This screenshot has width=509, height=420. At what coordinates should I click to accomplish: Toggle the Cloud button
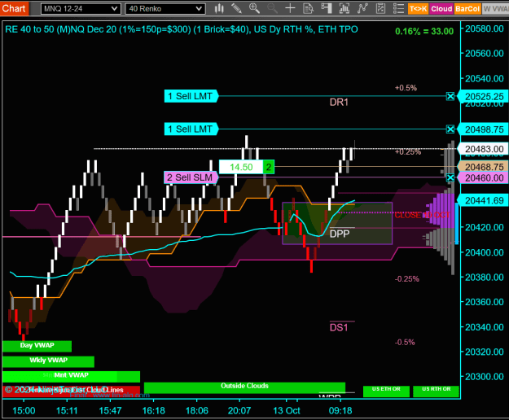[x=441, y=9]
